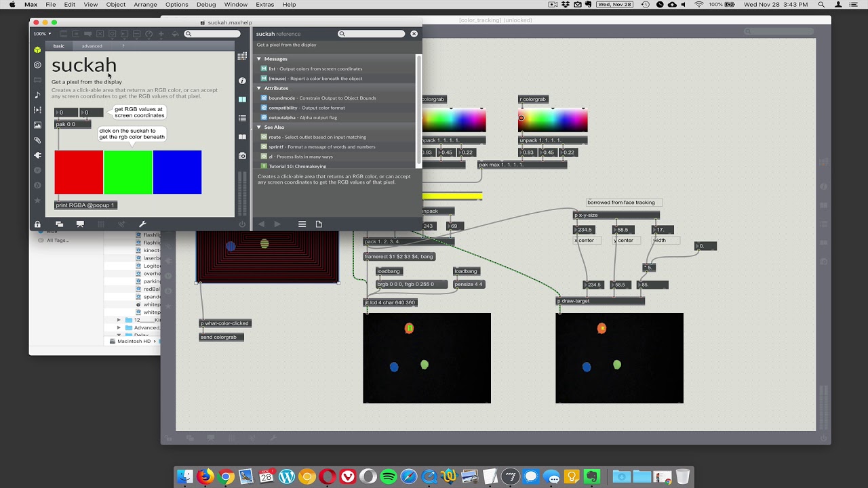Open the Plug-ins plug icon

point(37,155)
